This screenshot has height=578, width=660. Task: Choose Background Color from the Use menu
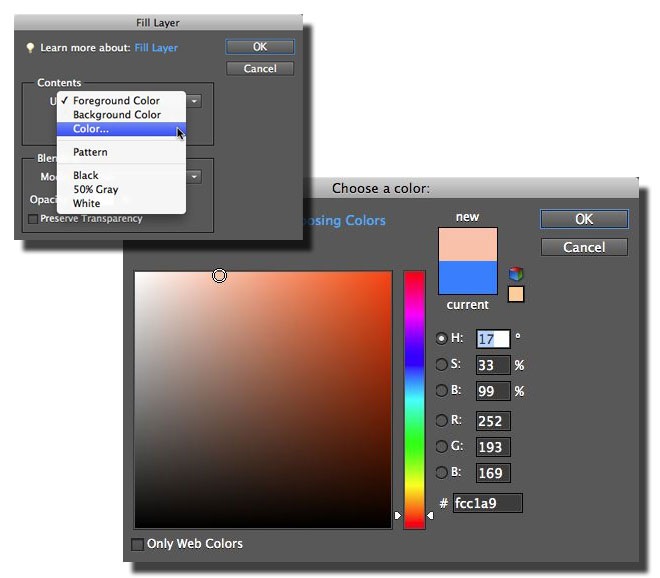tap(121, 115)
